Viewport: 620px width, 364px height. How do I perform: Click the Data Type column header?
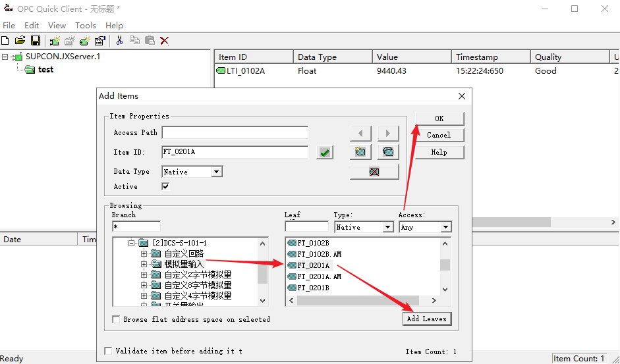333,57
